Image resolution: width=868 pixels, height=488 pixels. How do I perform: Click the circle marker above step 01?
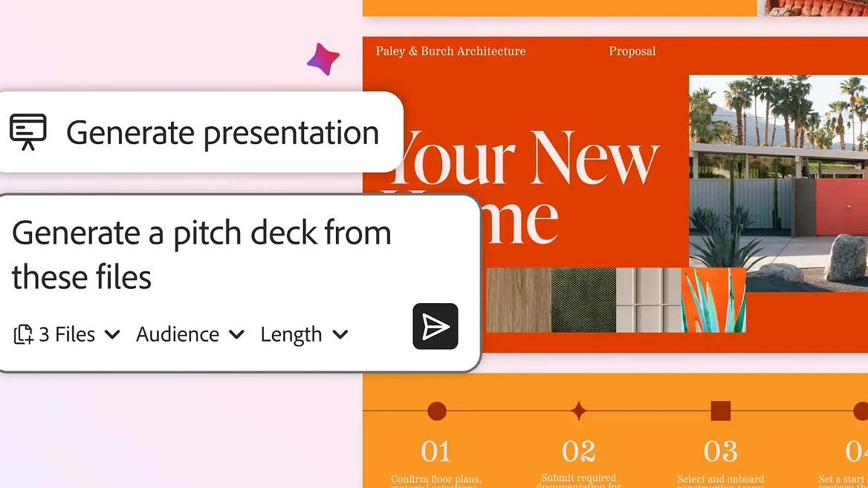[x=437, y=411]
